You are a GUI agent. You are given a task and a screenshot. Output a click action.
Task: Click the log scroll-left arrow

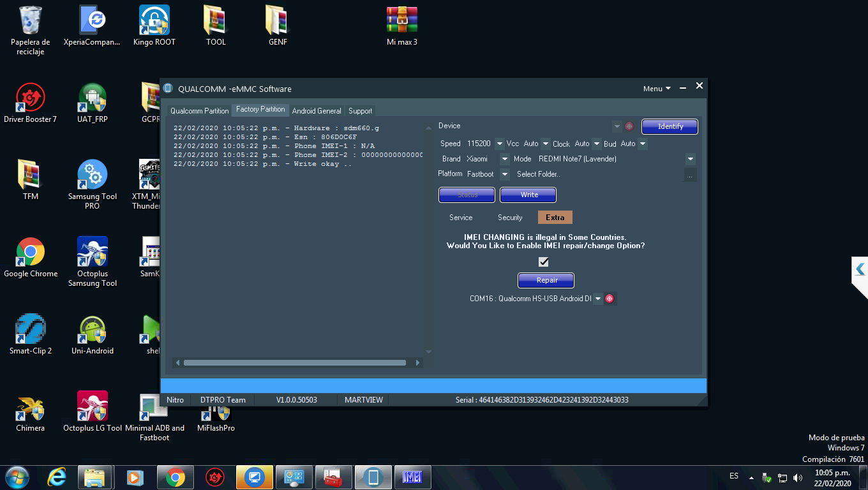pyautogui.click(x=177, y=362)
